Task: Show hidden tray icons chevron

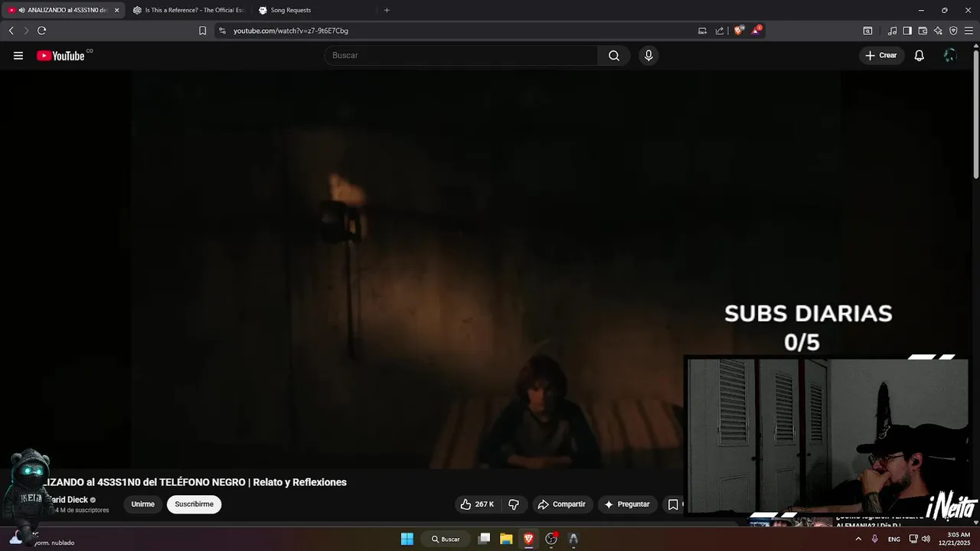Action: click(858, 539)
